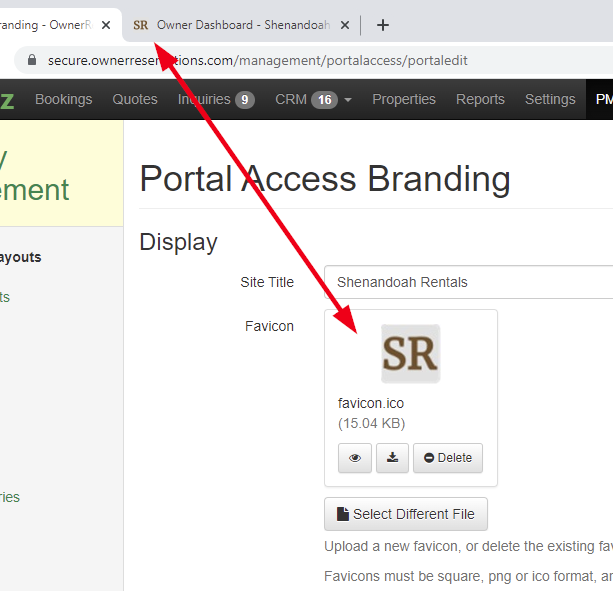Screen dimensions: 613x591
Task: Click the SR favicon in Owner Dashboard tab
Action: pyautogui.click(x=141, y=25)
